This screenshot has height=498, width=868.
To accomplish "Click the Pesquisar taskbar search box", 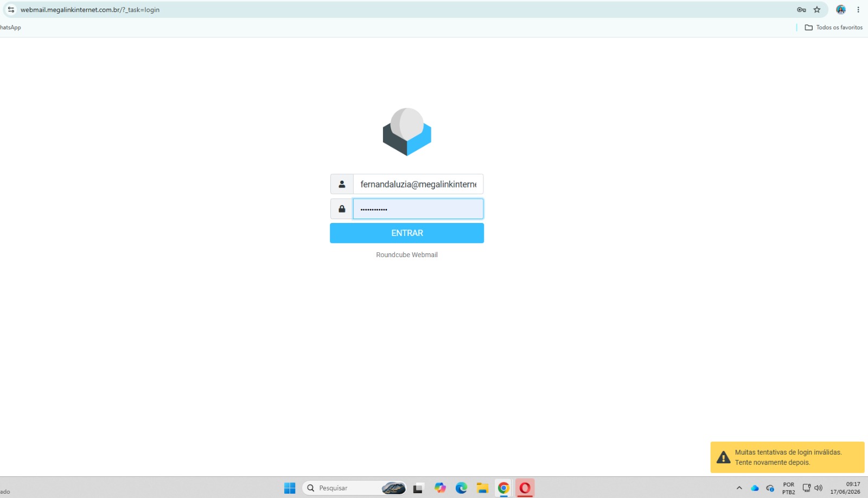I will pyautogui.click(x=354, y=488).
